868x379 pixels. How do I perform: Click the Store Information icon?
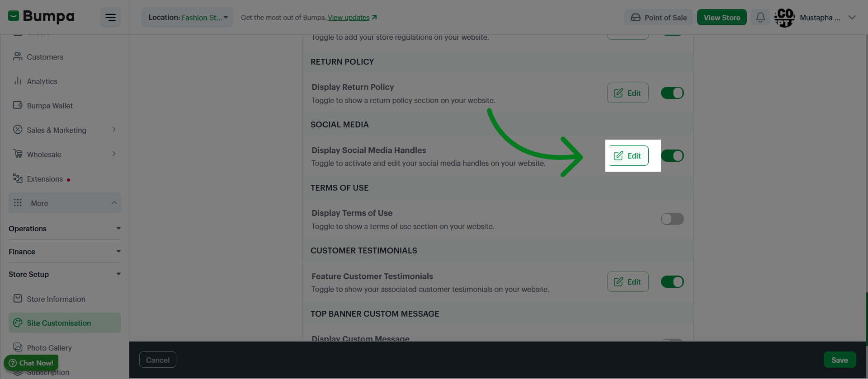click(x=18, y=299)
